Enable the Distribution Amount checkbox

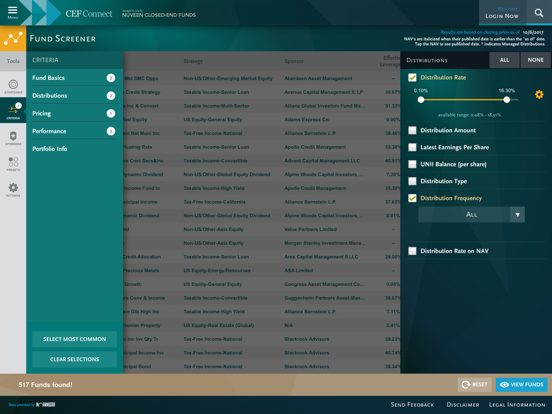tap(412, 130)
